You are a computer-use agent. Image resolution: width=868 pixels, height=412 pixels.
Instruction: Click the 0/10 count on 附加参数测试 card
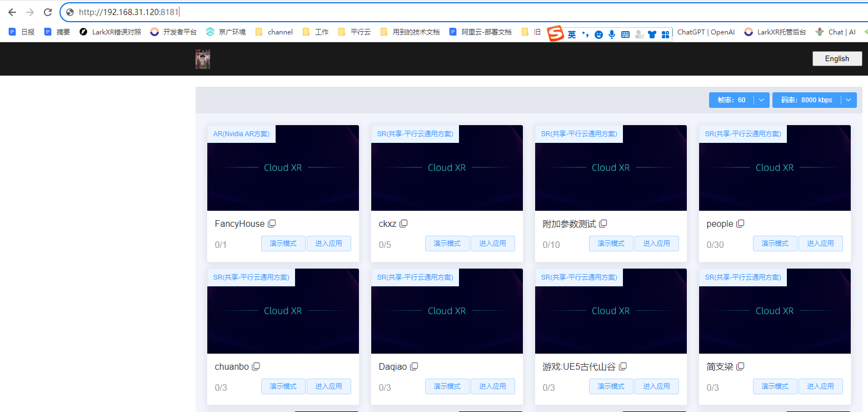coord(551,245)
